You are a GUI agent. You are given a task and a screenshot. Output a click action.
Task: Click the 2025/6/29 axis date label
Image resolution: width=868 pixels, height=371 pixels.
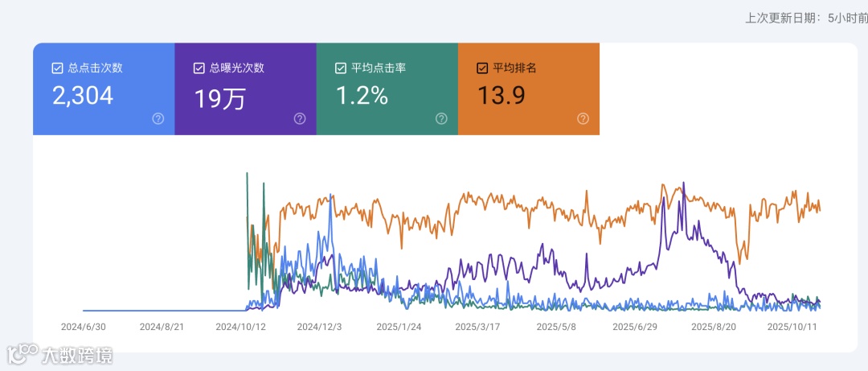(636, 327)
